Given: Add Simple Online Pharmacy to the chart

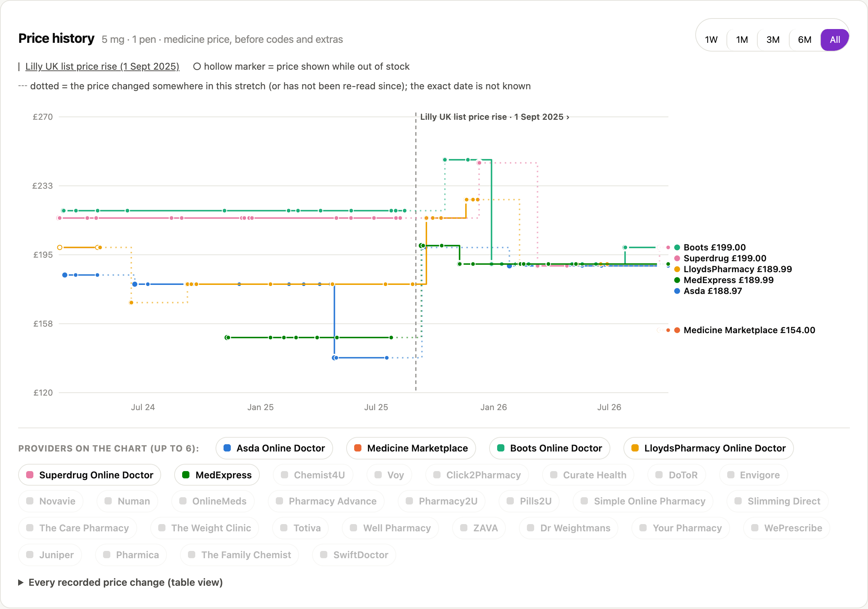Looking at the screenshot, I should point(643,501).
